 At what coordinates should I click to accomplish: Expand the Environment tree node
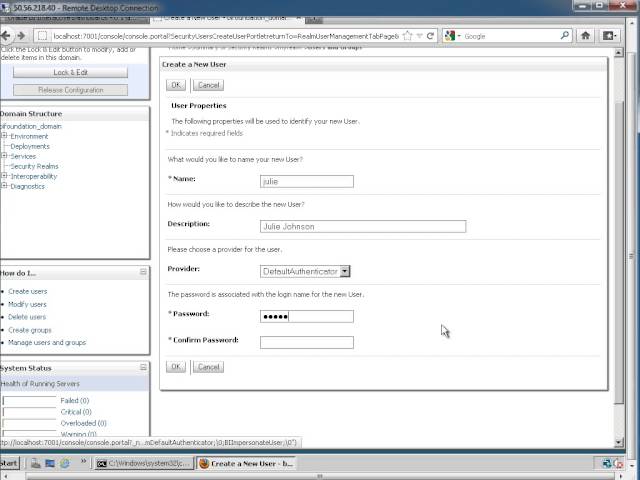point(4,136)
